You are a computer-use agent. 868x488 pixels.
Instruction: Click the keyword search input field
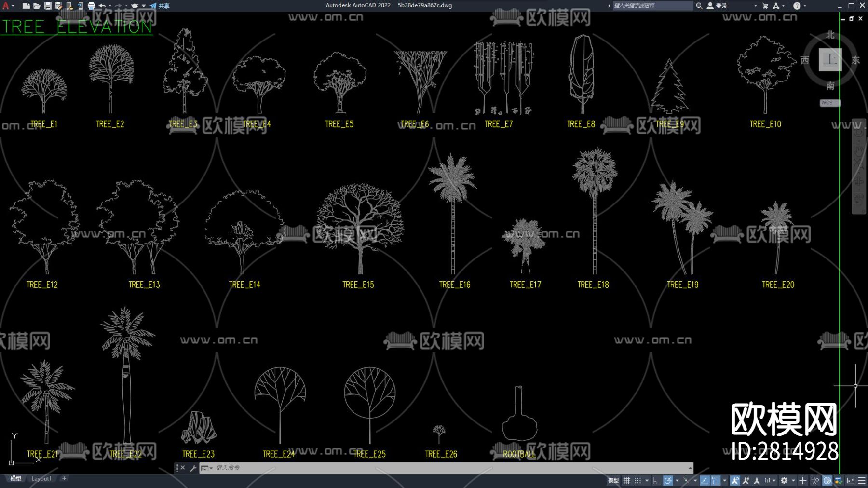[652, 6]
